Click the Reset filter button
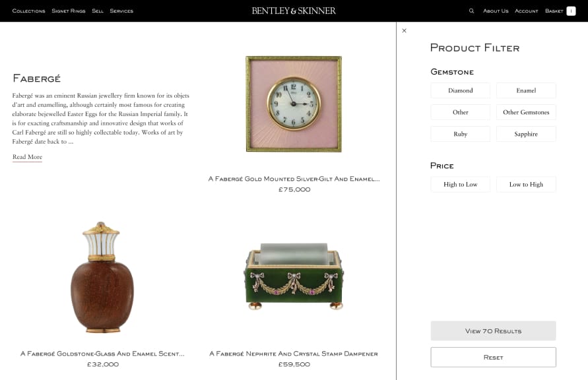Viewport: 588px width, 380px height. point(493,357)
